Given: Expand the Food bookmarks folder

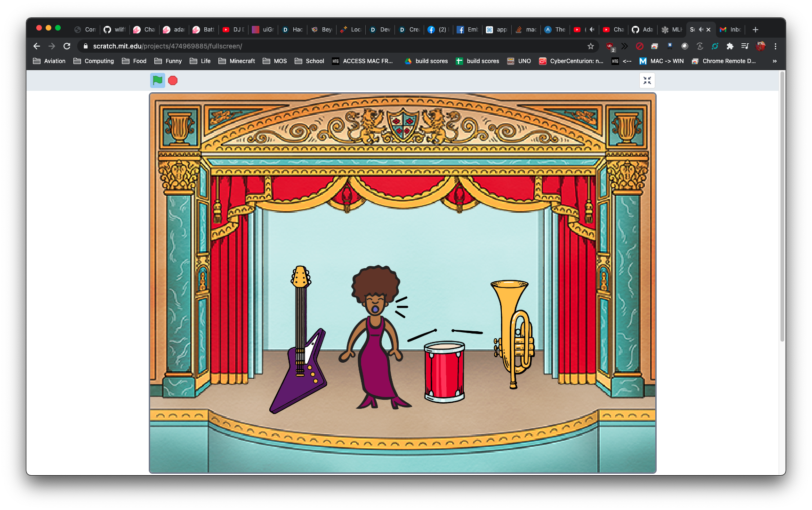Looking at the screenshot, I should [x=134, y=61].
